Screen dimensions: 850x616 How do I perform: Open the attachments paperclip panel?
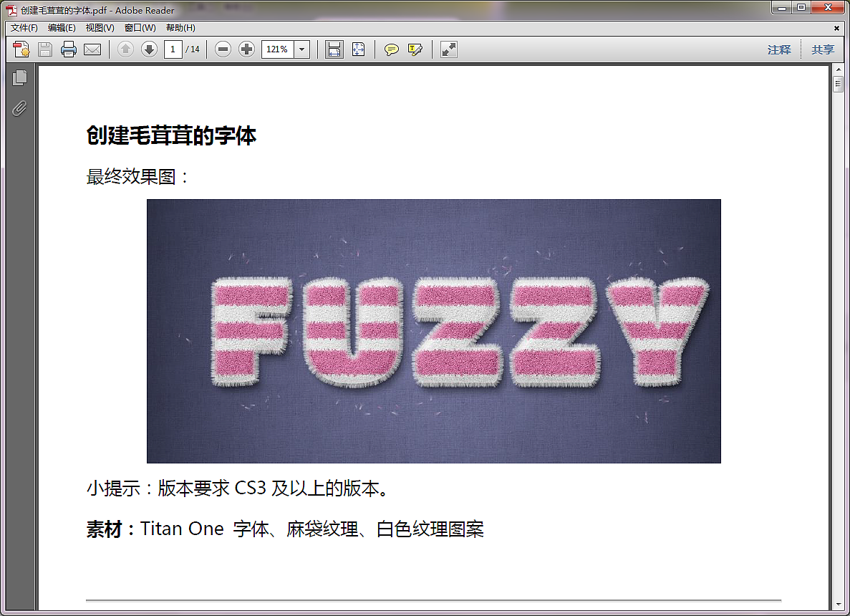tap(19, 109)
